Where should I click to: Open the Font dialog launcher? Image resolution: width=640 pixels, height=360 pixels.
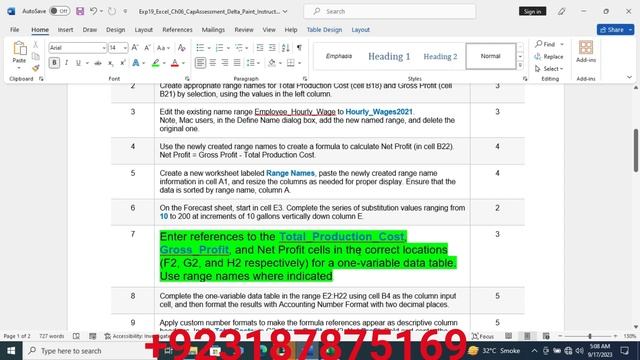[187, 79]
